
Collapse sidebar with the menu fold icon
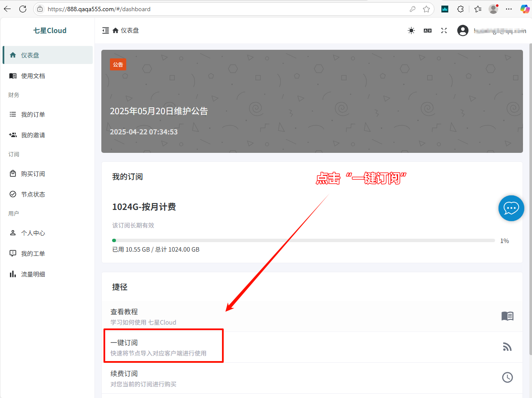(x=106, y=30)
